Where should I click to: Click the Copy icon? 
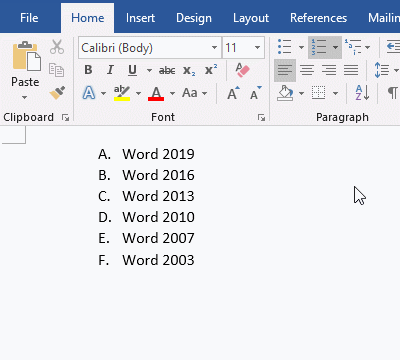pos(56,70)
